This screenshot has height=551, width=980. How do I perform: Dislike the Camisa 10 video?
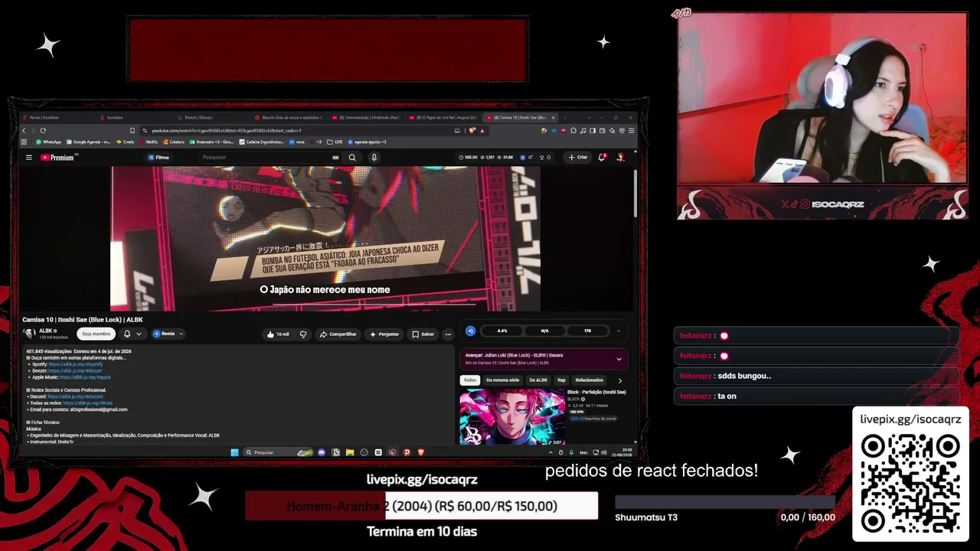click(303, 334)
